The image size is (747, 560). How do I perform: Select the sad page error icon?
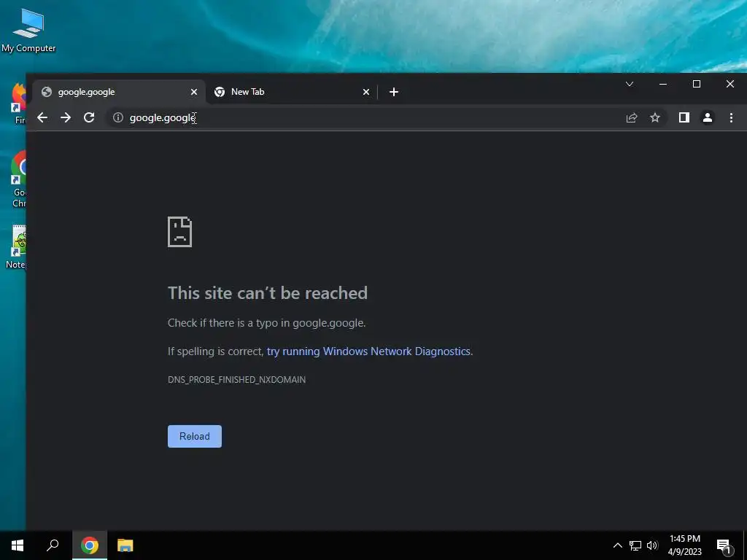(x=179, y=232)
